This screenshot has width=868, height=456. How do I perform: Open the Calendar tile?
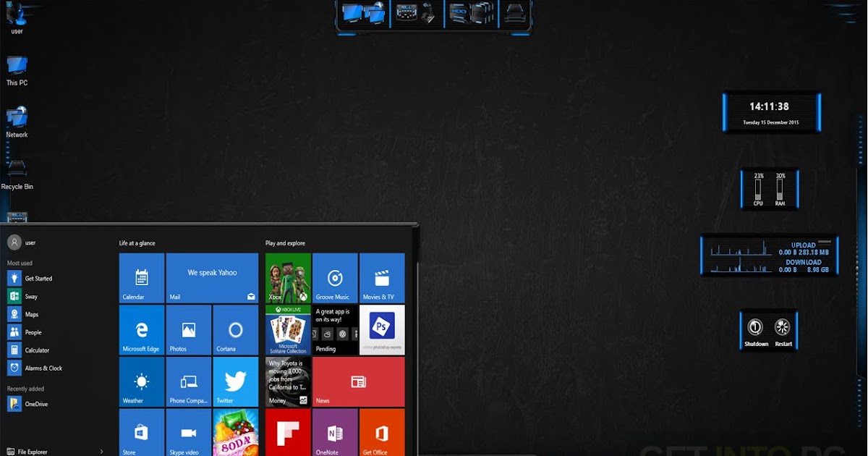coord(142,278)
